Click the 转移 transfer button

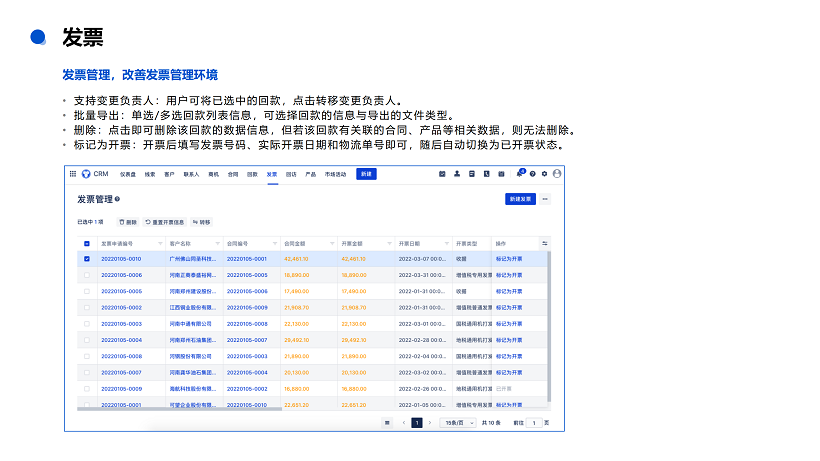coord(201,222)
